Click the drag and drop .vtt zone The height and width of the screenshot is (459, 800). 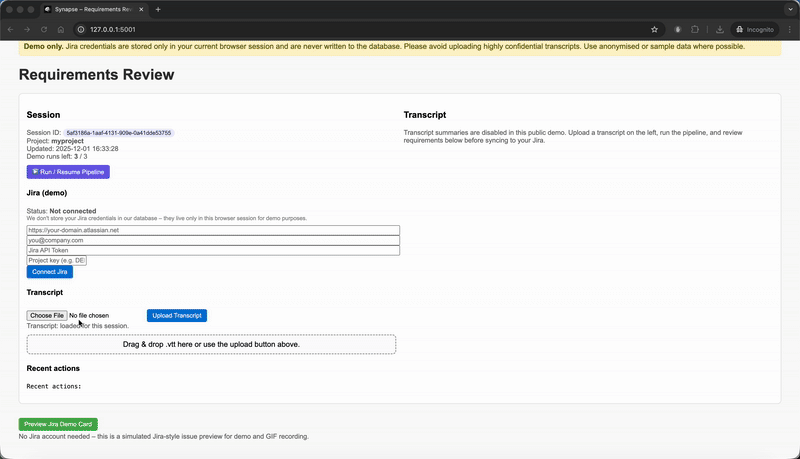[211, 344]
